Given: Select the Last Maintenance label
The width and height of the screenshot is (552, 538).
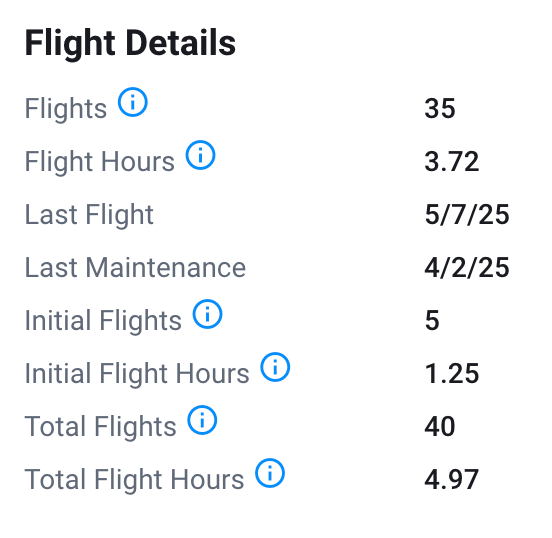Looking at the screenshot, I should [135, 268].
